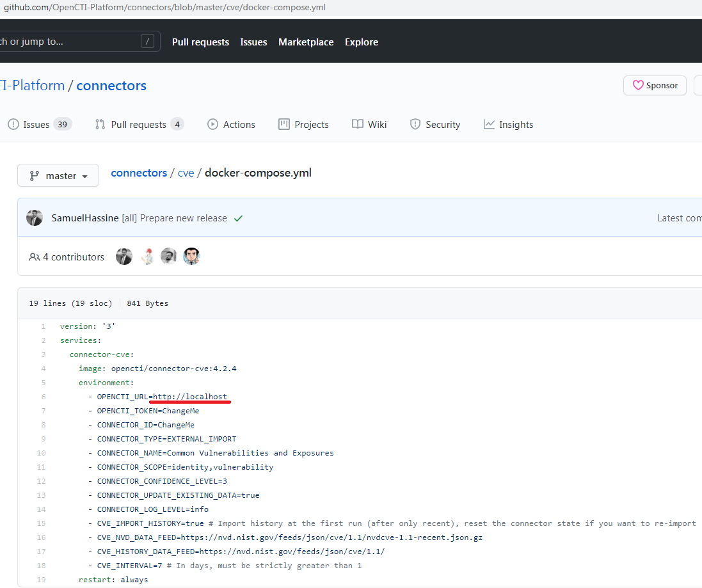Viewport: 702px width, 588px height.
Task: Open the Wiki book icon
Action: 358,124
